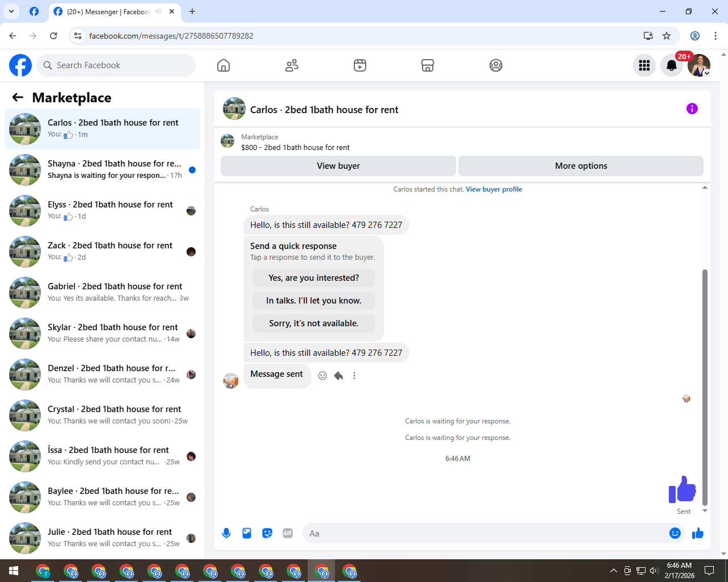
Task: Send a thumbs up like
Action: pyautogui.click(x=698, y=533)
